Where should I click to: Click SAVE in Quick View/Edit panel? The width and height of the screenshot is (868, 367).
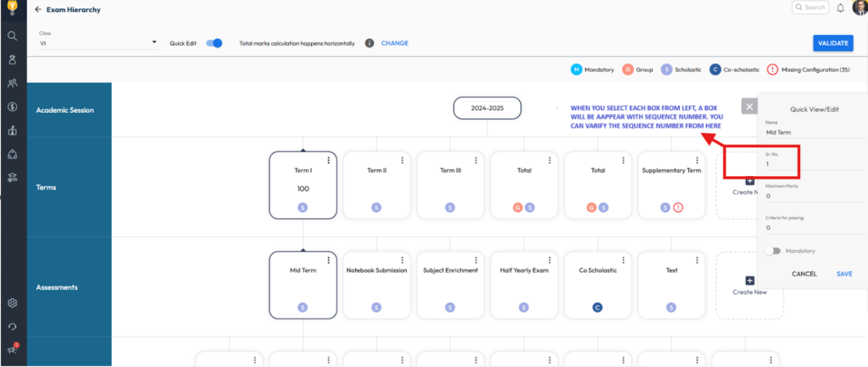tap(844, 274)
